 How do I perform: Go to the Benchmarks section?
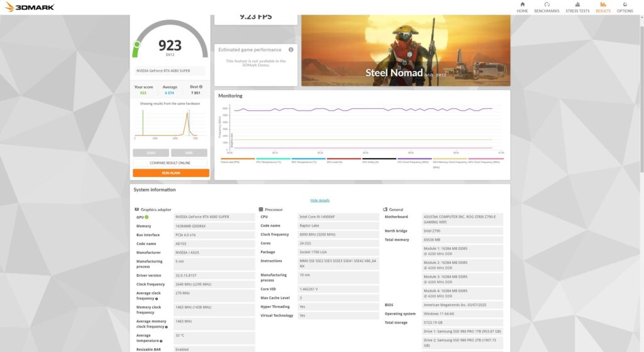pos(547,7)
